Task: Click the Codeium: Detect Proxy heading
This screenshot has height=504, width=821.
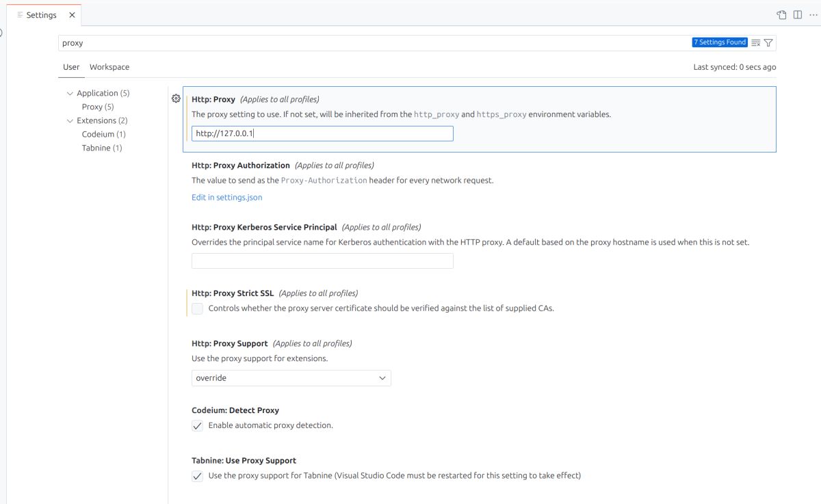Action: [235, 410]
